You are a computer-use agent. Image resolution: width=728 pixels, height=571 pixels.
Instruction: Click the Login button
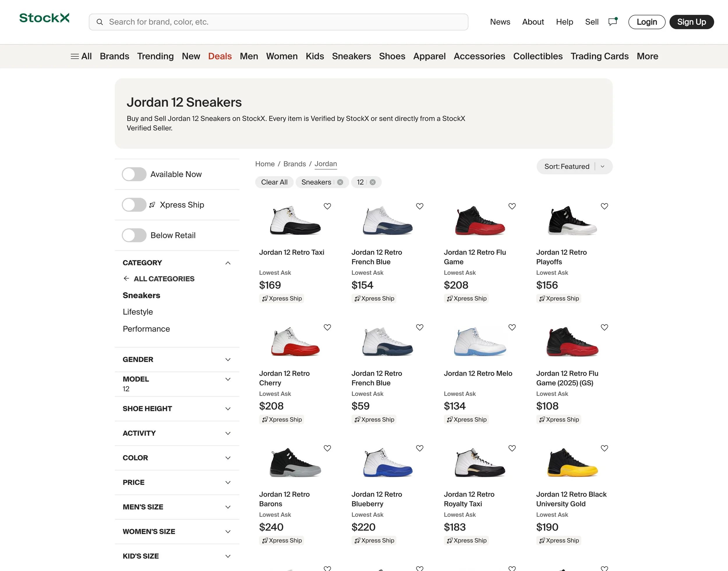[x=647, y=22]
